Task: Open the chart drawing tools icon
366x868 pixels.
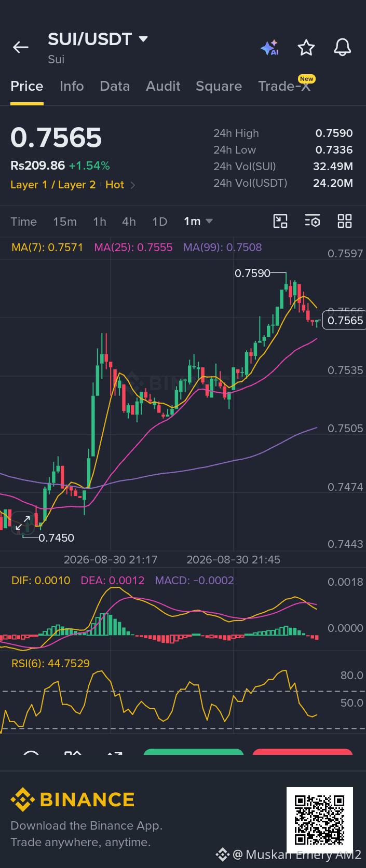Action: coord(280,222)
